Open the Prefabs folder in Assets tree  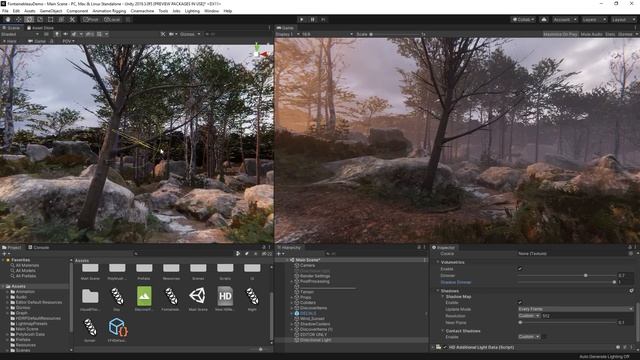[23, 340]
